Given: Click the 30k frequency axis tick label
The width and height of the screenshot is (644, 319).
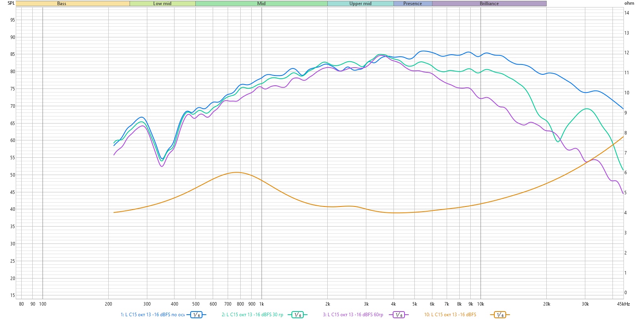Looking at the screenshot, I should [x=585, y=304].
